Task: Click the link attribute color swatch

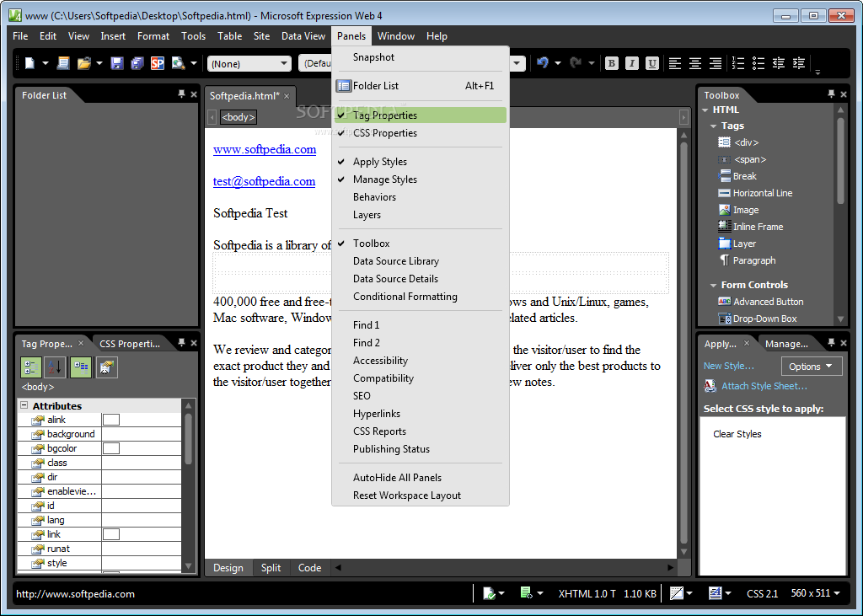Action: pyautogui.click(x=111, y=534)
